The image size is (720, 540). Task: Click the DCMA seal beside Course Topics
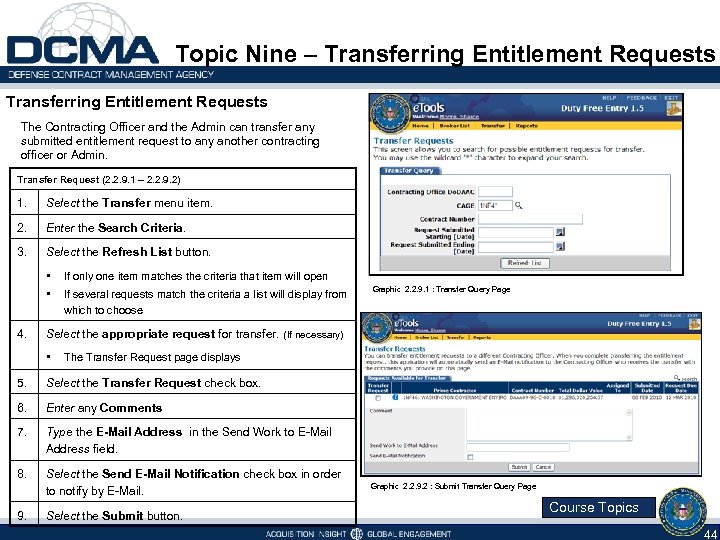click(683, 512)
